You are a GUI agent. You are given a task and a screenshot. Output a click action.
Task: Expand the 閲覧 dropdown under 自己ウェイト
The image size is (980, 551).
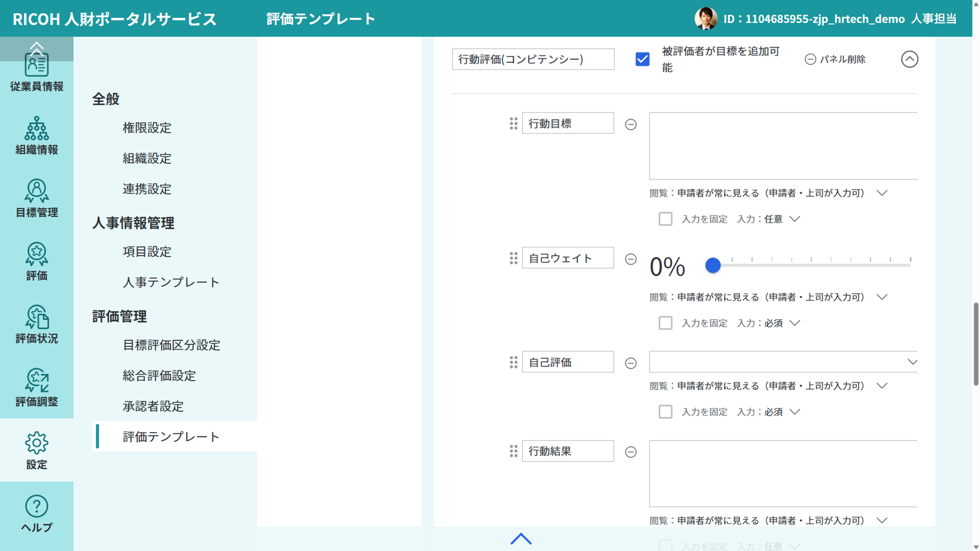pyautogui.click(x=883, y=297)
